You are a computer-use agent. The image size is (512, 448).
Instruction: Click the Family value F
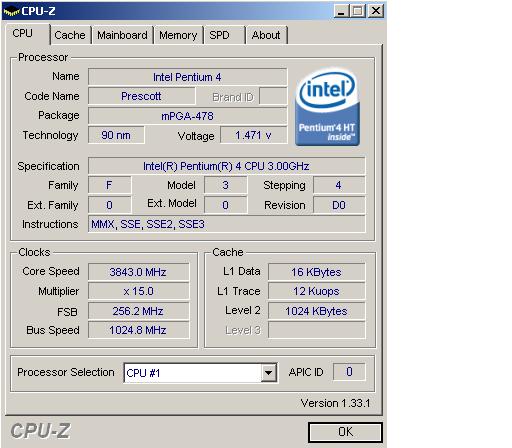(x=109, y=185)
